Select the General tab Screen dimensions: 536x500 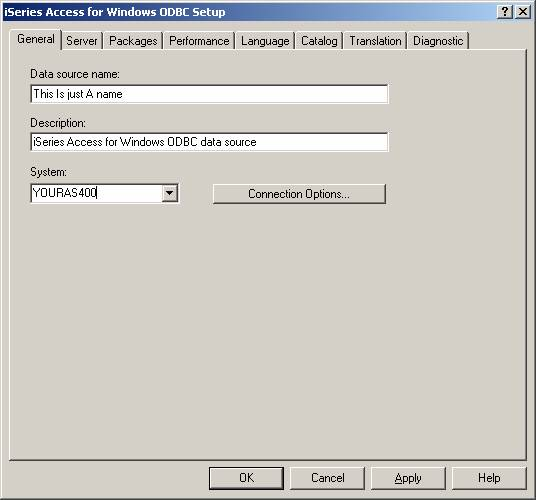[x=36, y=39]
